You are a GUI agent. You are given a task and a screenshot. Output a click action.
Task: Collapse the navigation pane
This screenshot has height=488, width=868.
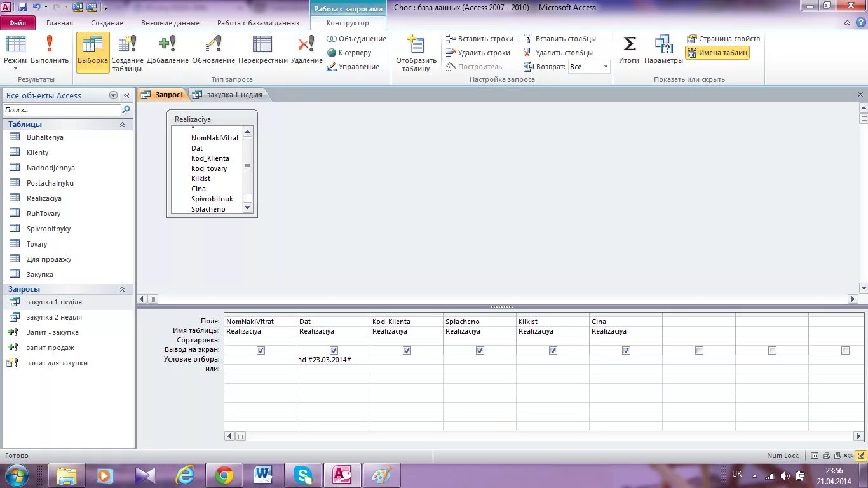pyautogui.click(x=126, y=95)
